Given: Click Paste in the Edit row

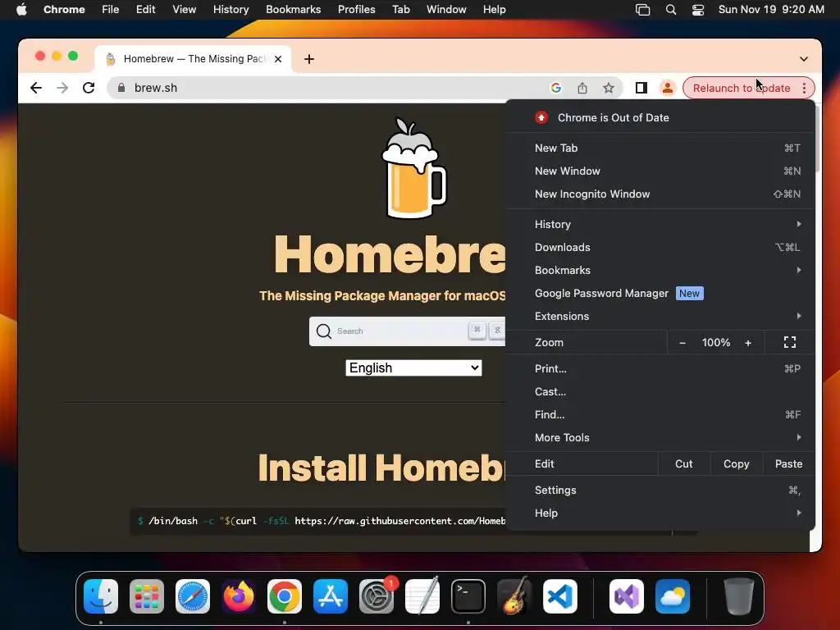Looking at the screenshot, I should pos(788,464).
